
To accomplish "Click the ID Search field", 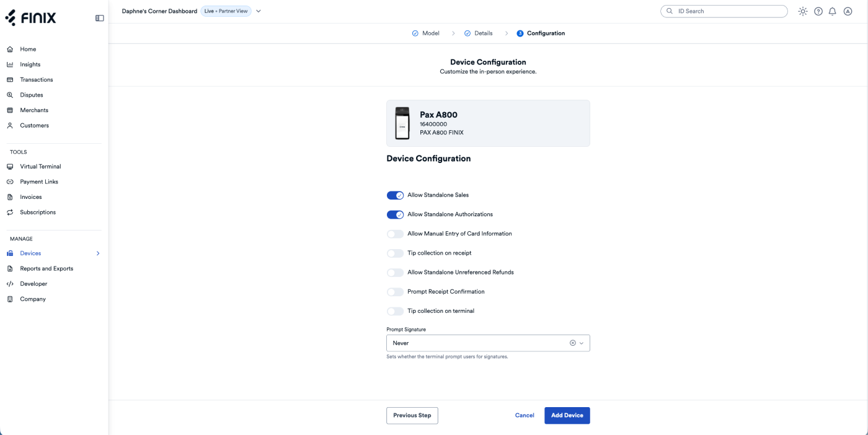I will point(724,11).
